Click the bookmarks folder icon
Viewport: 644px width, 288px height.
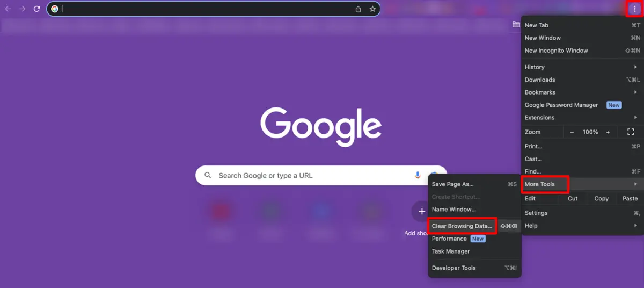tap(516, 25)
